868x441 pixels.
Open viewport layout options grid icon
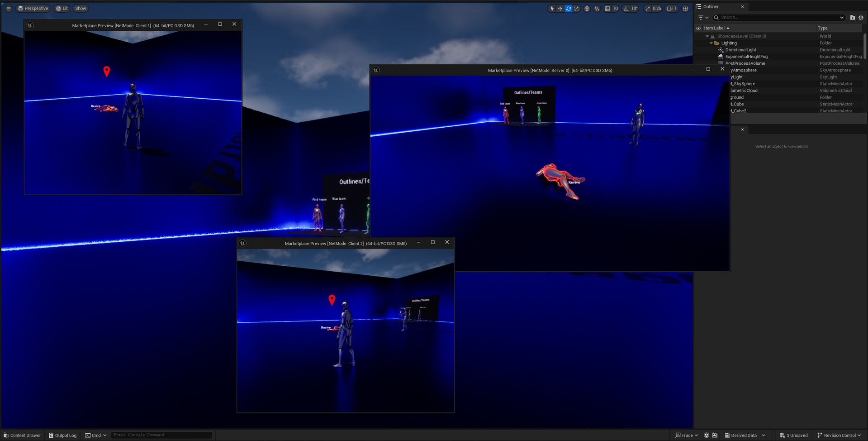[685, 9]
